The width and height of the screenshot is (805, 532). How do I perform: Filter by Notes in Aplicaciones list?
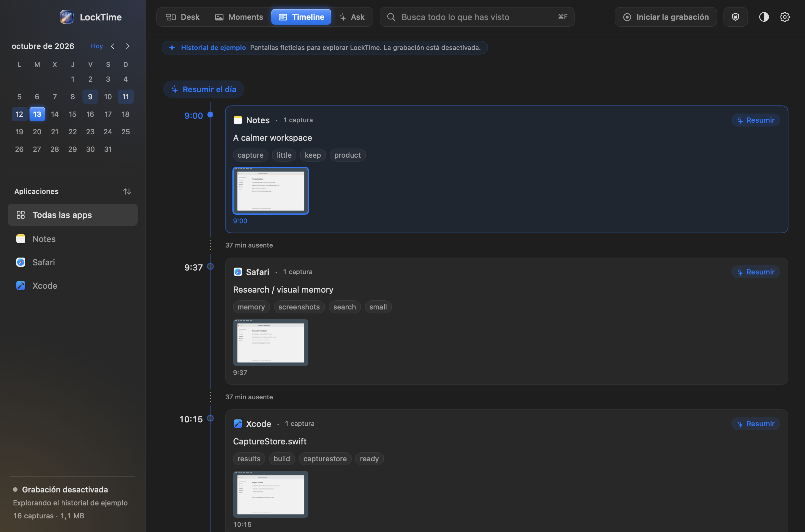pos(73,239)
